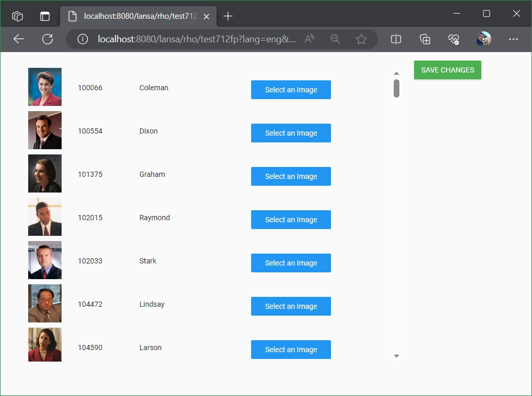532x396 pixels.
Task: Close the localhost tab
Action: click(x=207, y=16)
